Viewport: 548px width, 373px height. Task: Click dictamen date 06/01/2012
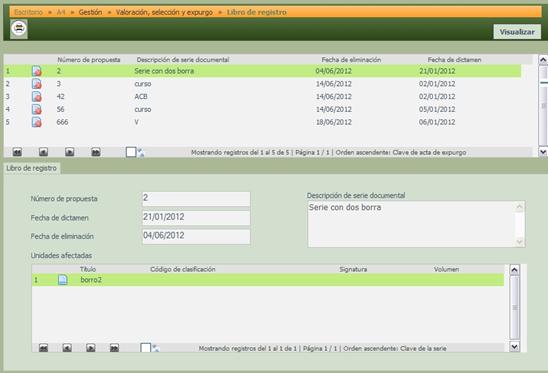[437, 122]
